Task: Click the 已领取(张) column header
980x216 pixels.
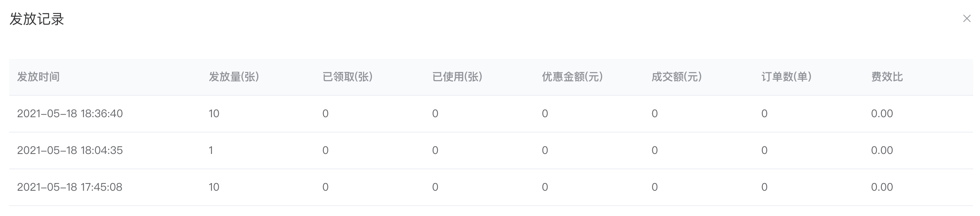Action: 347,77
